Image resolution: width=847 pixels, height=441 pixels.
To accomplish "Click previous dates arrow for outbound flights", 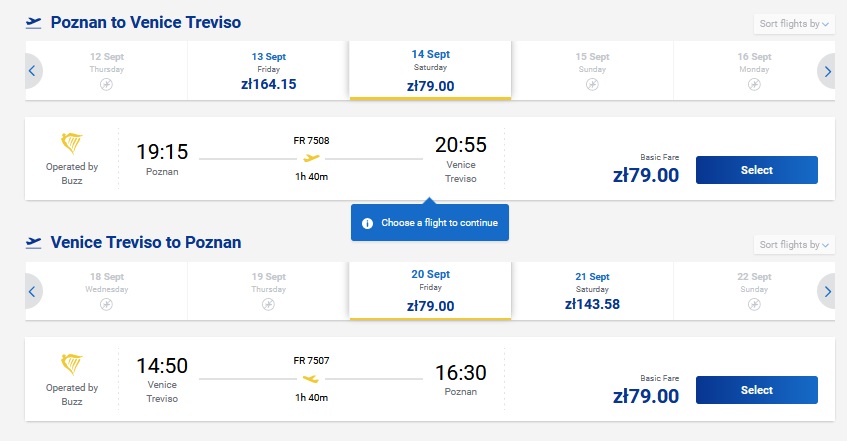I will click(x=32, y=71).
